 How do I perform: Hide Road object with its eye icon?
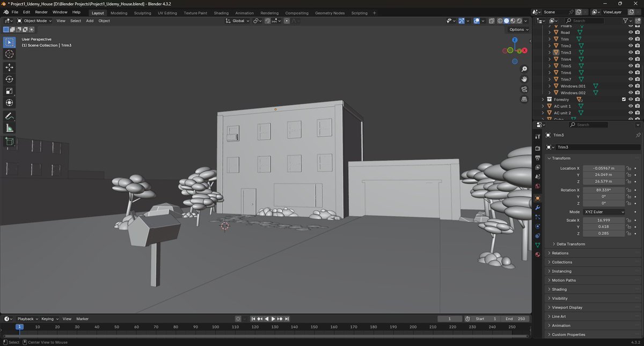(x=631, y=32)
